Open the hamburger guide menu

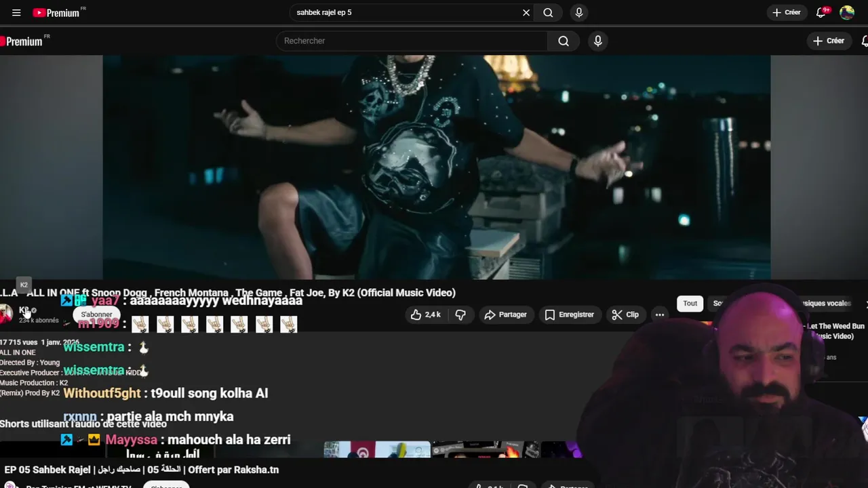point(16,12)
